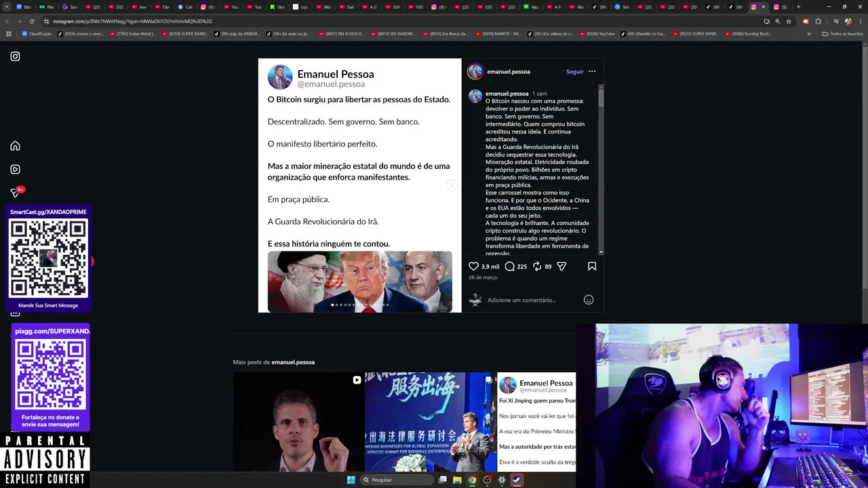Open Google Chrome from the taskbar
The image size is (868, 488).
coord(472,480)
